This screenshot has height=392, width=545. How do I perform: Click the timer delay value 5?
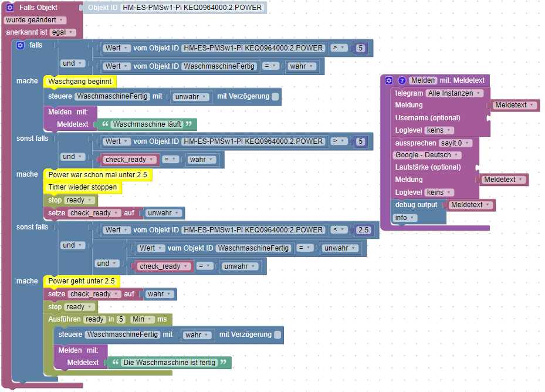click(121, 319)
